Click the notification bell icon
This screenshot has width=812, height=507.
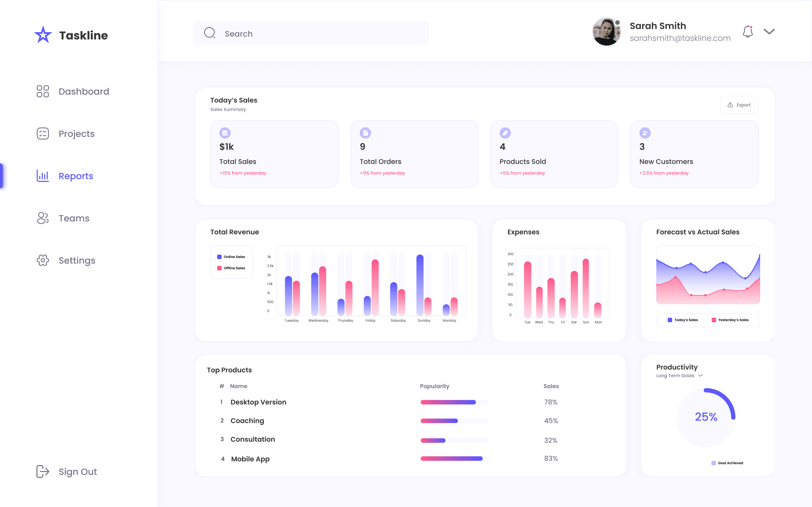pos(748,32)
